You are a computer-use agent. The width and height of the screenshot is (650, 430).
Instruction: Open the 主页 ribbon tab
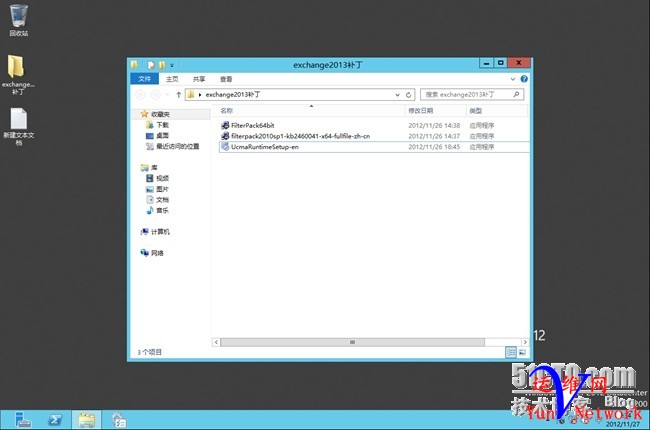point(172,79)
